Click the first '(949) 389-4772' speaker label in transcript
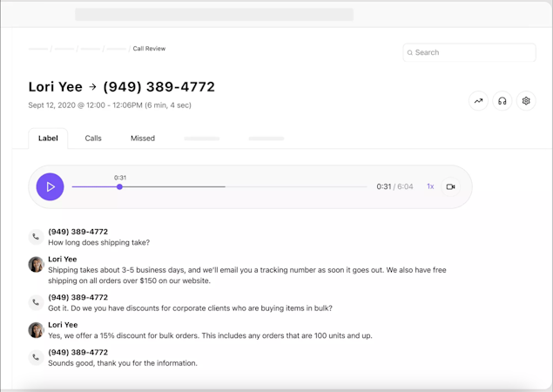Image resolution: width=553 pixels, height=392 pixels. (78, 232)
